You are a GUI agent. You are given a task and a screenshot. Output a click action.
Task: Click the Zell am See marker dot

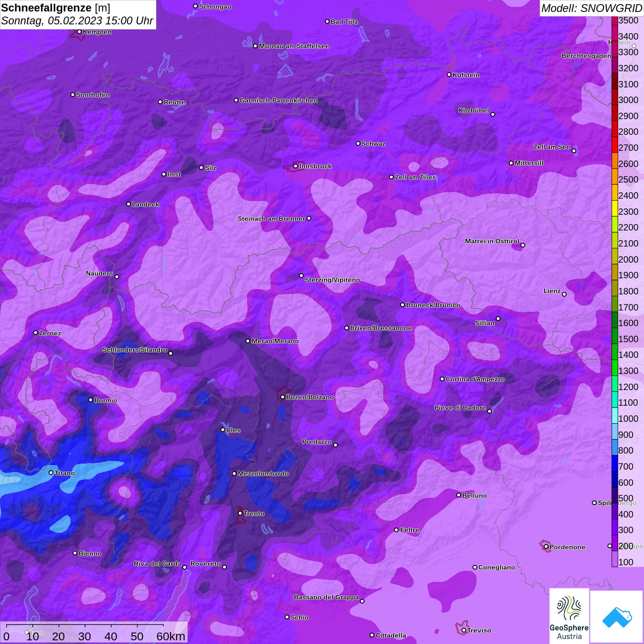click(574, 151)
